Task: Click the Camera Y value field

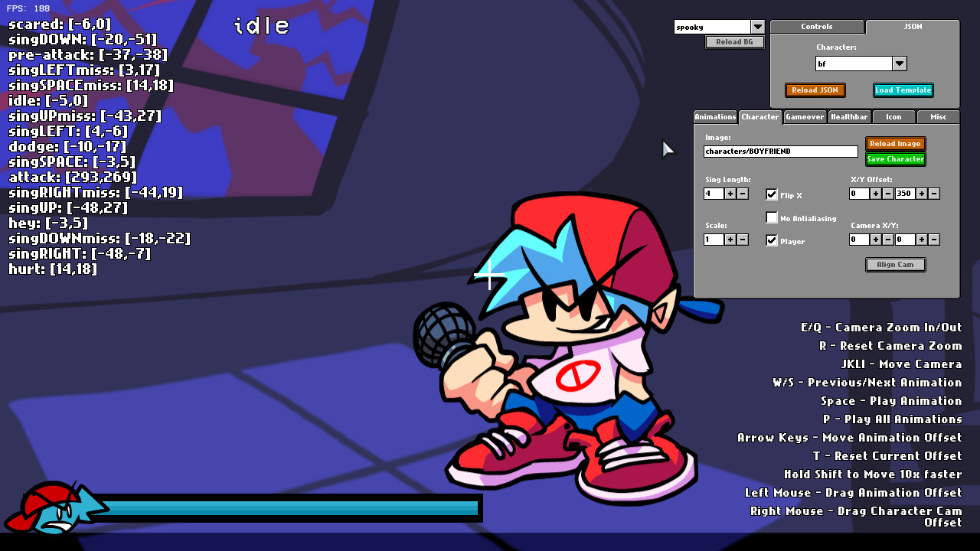Action: tap(905, 240)
